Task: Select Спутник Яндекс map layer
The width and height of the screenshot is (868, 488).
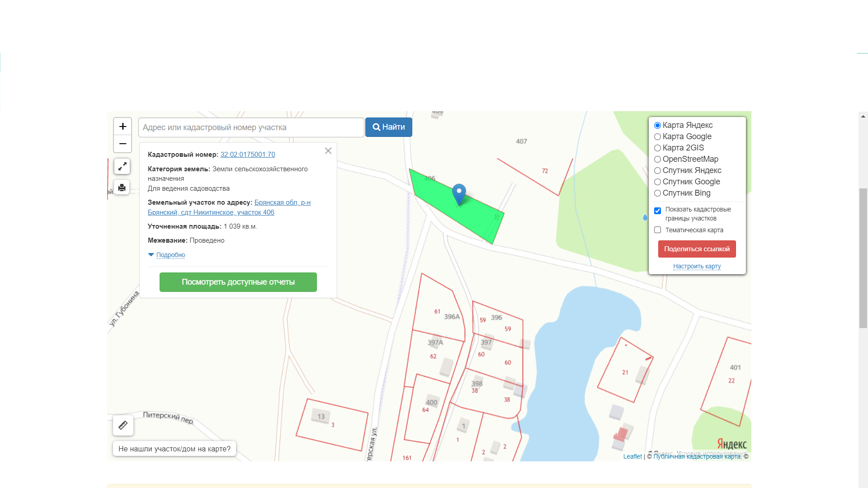Action: 658,170
